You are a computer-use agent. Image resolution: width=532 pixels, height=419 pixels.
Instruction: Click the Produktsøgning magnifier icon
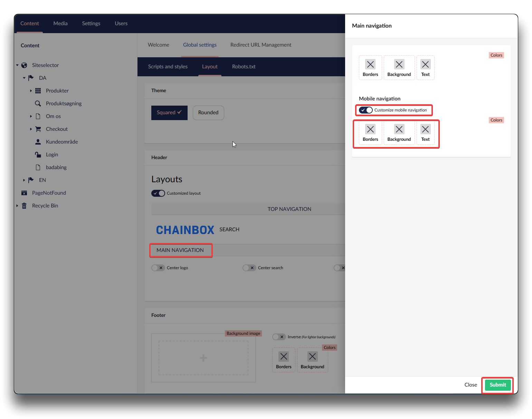point(38,104)
